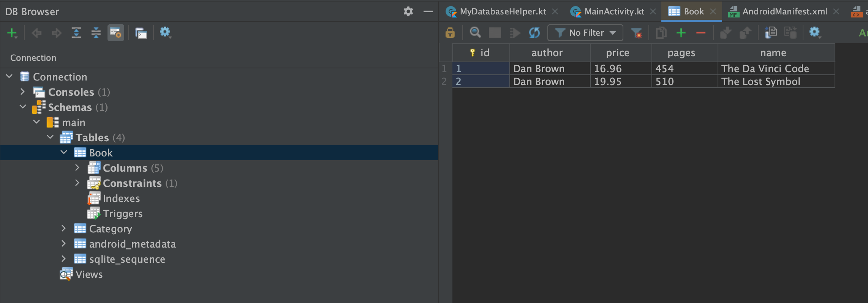Sort by the id column header
868x303 pixels.
(481, 53)
